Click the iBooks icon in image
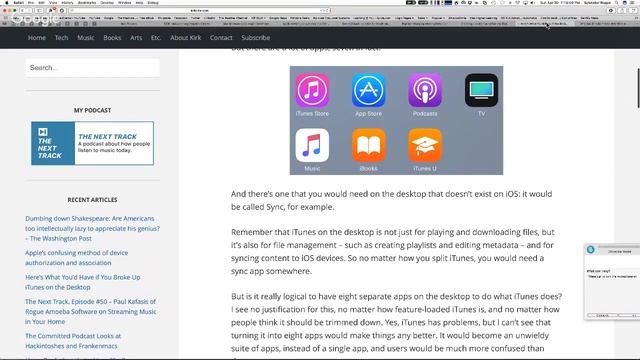 (369, 145)
